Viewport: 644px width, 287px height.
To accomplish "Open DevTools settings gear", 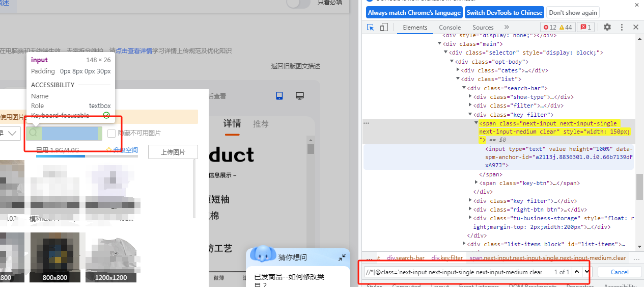I will point(607,28).
